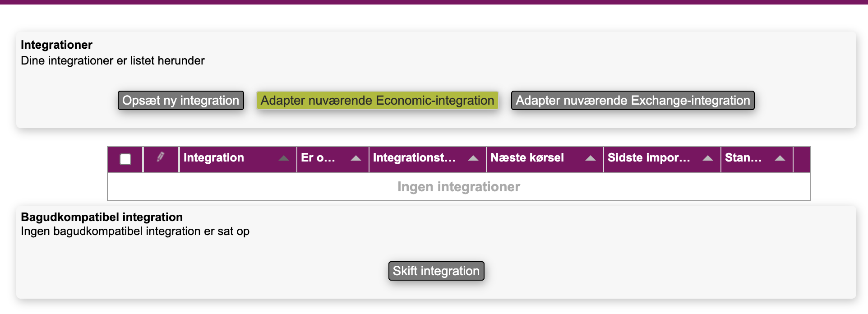Click the 'Integration' column header label
This screenshot has height=314, width=868.
[x=214, y=158]
